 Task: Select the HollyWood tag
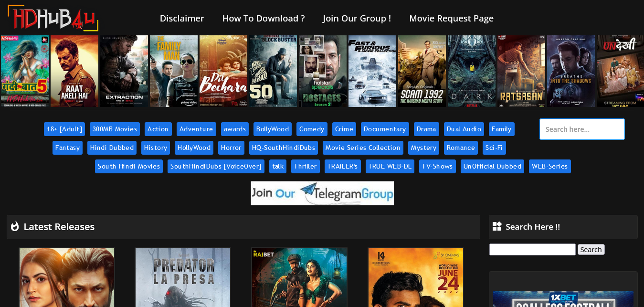point(194,148)
